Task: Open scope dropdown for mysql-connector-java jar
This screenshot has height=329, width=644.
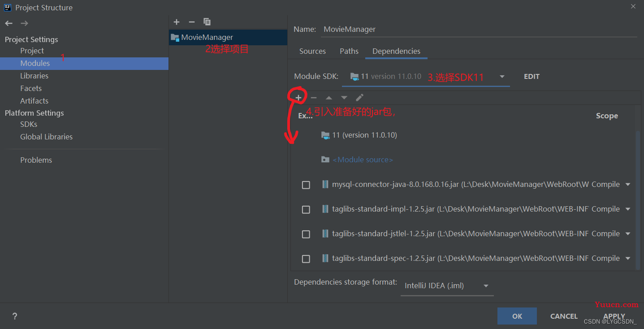Action: tap(627, 185)
